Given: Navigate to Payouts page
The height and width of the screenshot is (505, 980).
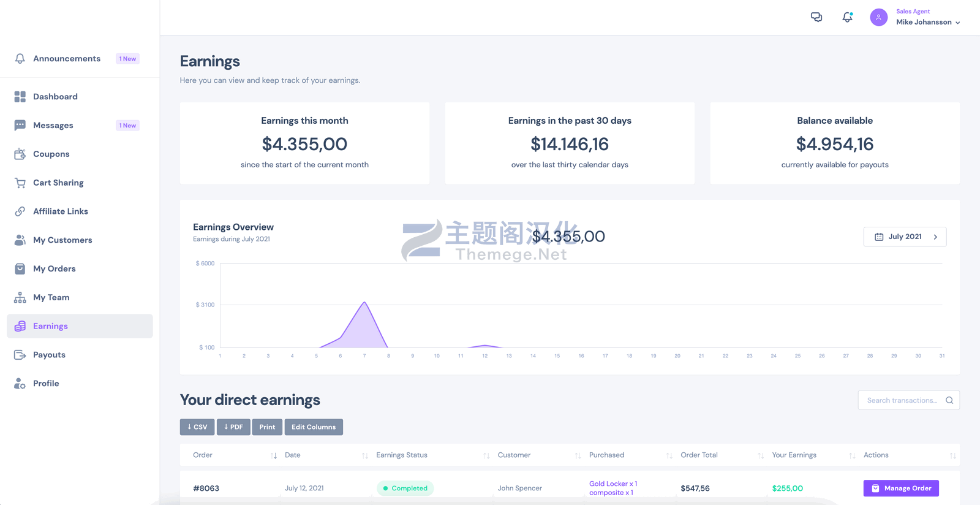Looking at the screenshot, I should click(80, 355).
